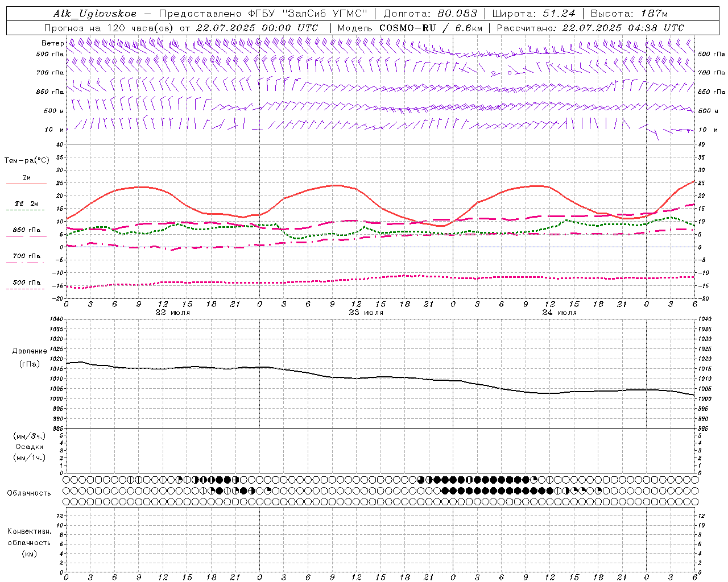Click the left '10 м' wind level label
This screenshot has height=582, width=728.
55,130
